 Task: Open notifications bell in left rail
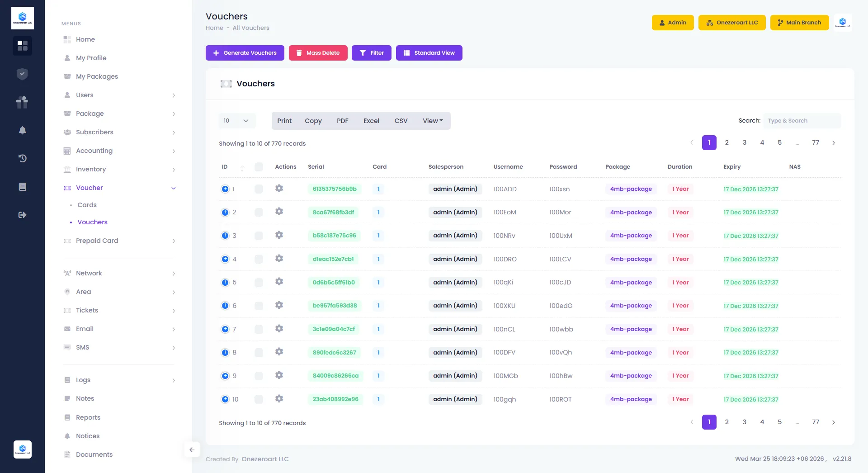click(22, 130)
